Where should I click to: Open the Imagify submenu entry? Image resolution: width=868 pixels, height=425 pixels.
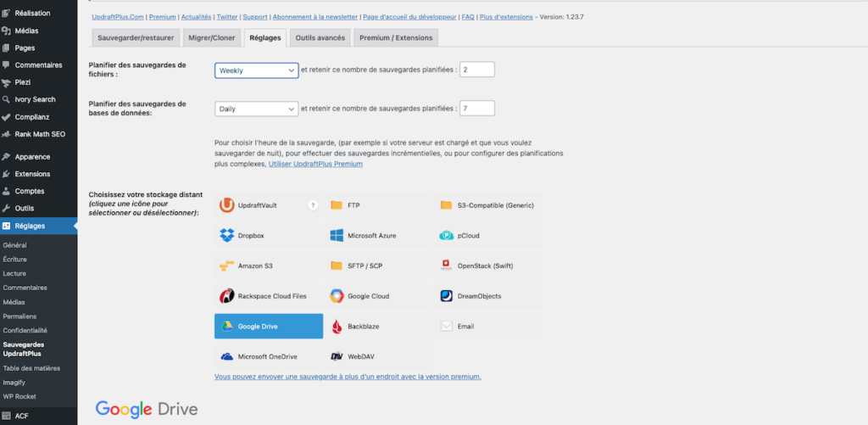(14, 383)
